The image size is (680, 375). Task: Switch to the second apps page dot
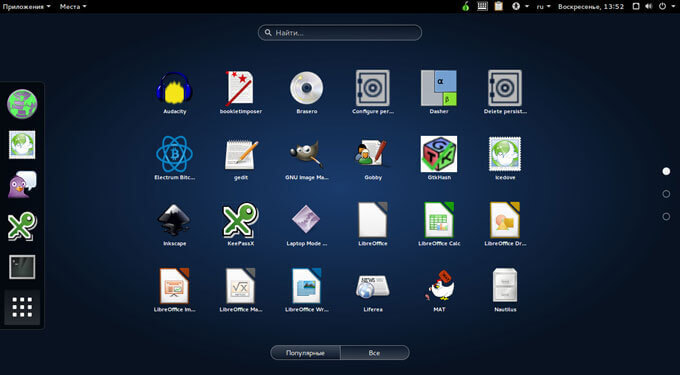(x=666, y=194)
